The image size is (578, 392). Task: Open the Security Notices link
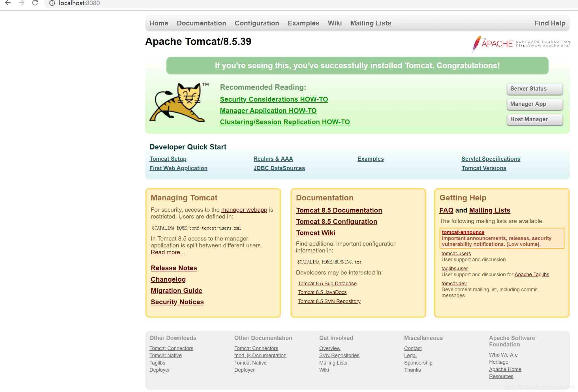tap(177, 302)
